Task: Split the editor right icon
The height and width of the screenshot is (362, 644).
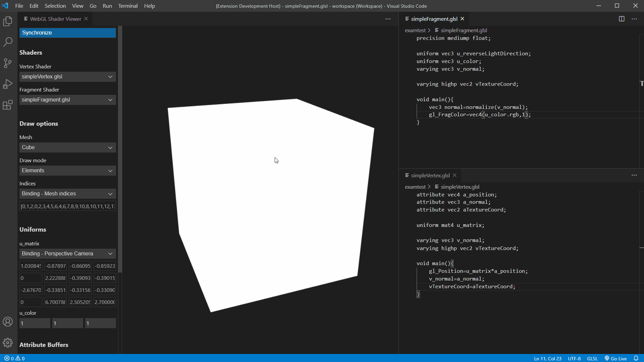Action: [x=622, y=19]
